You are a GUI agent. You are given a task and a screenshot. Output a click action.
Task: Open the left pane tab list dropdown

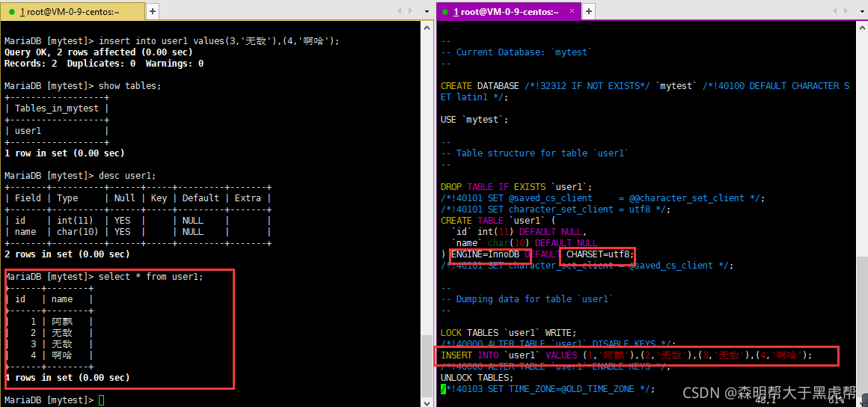click(427, 11)
